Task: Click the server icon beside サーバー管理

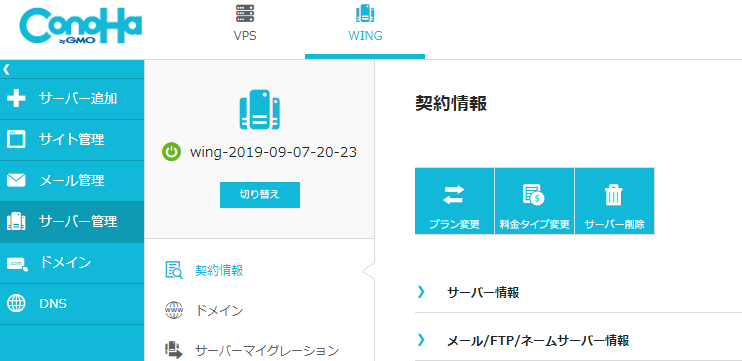Action: [16, 221]
